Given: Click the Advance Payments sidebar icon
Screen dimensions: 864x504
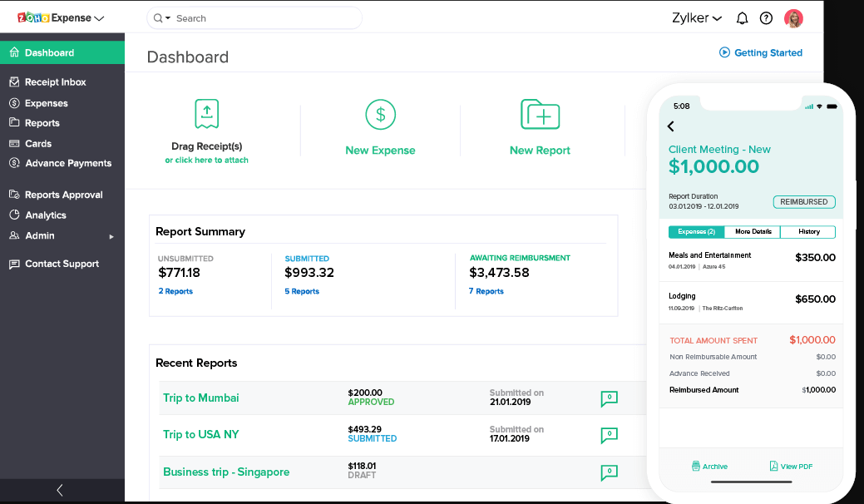Looking at the screenshot, I should click(14, 163).
